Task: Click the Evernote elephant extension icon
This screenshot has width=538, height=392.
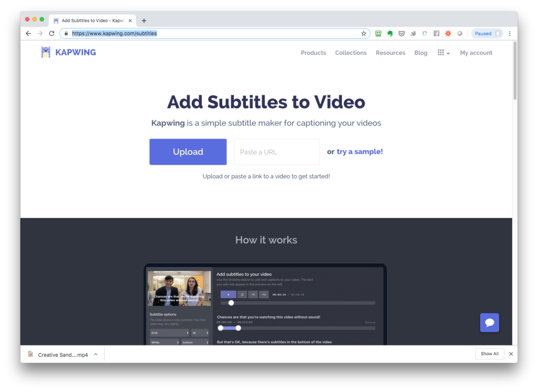Action: tap(390, 34)
